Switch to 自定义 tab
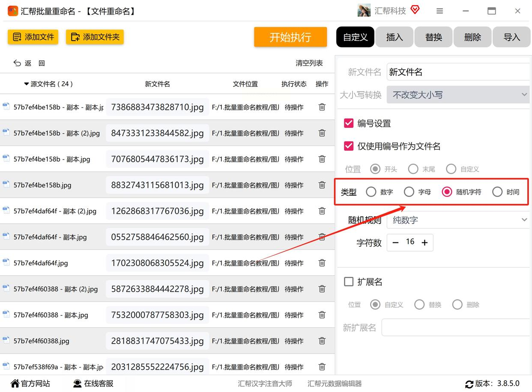 click(x=356, y=37)
